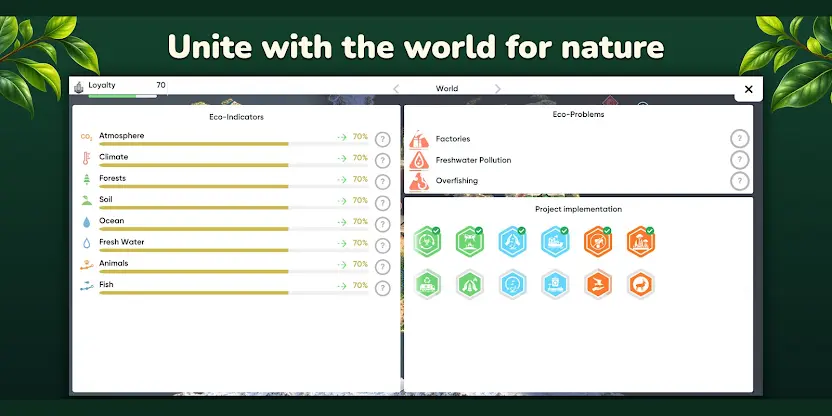Click the Forests trend arrow
This screenshot has width=832, height=416.
pos(342,179)
